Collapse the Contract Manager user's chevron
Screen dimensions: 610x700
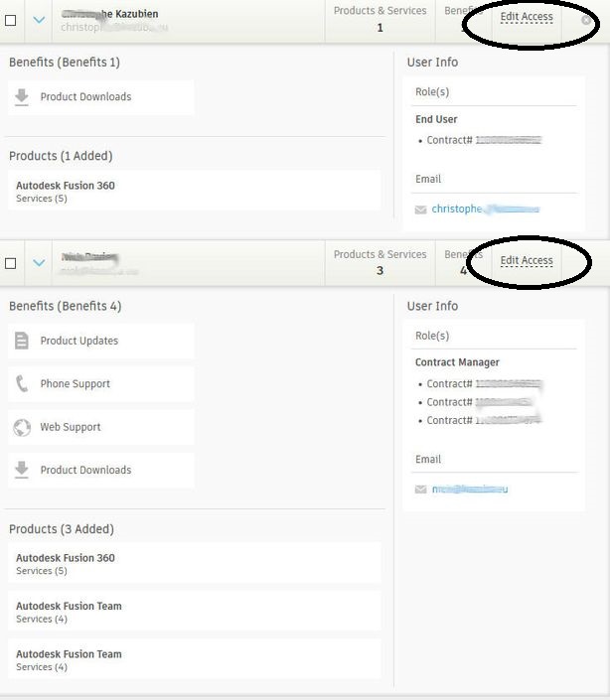coord(39,263)
